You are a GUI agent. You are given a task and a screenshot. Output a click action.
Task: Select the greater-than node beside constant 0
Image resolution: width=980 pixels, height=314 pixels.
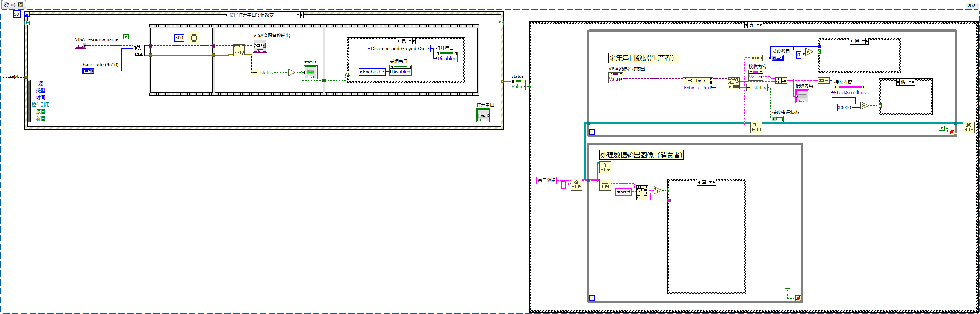809,52
